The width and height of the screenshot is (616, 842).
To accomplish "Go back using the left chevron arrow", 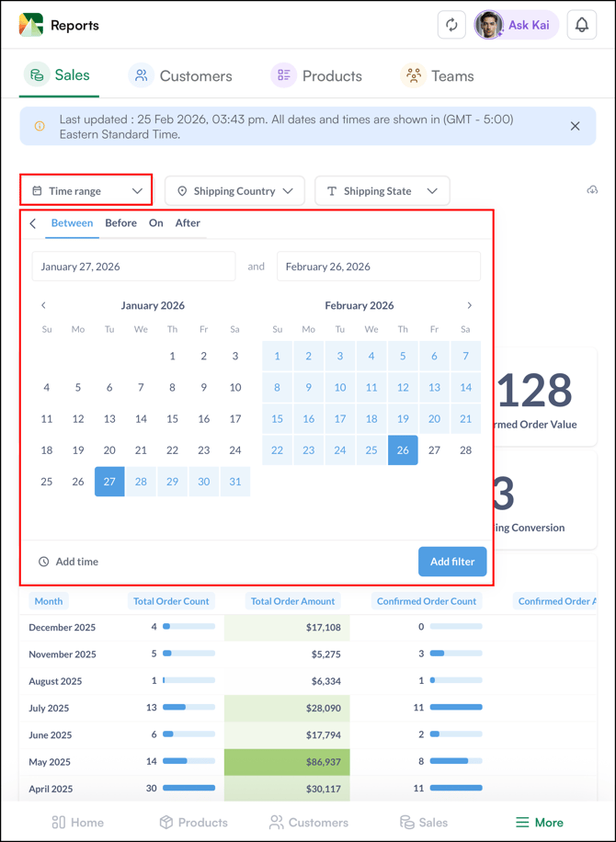I will coord(33,223).
